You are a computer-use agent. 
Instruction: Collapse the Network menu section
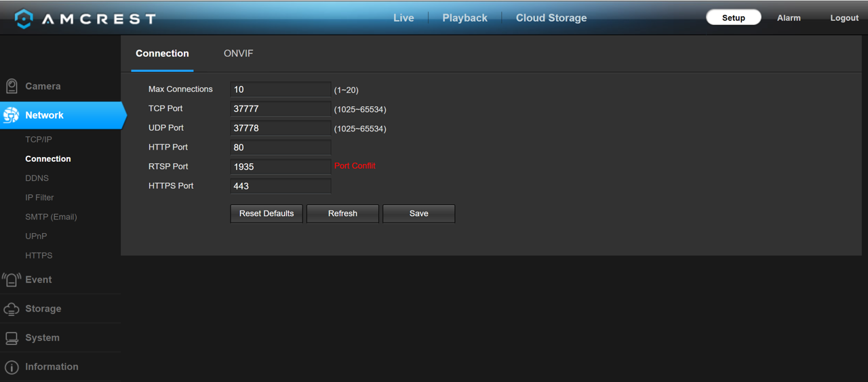[x=61, y=115]
